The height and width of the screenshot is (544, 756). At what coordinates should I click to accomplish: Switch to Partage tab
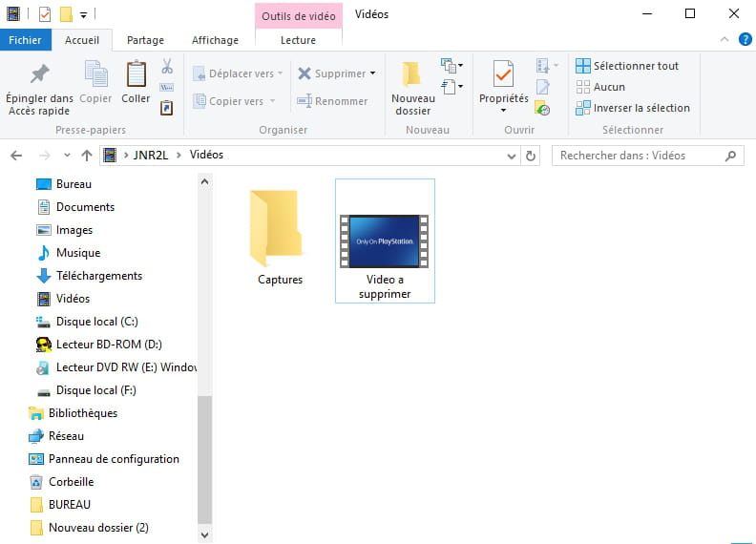(x=145, y=40)
